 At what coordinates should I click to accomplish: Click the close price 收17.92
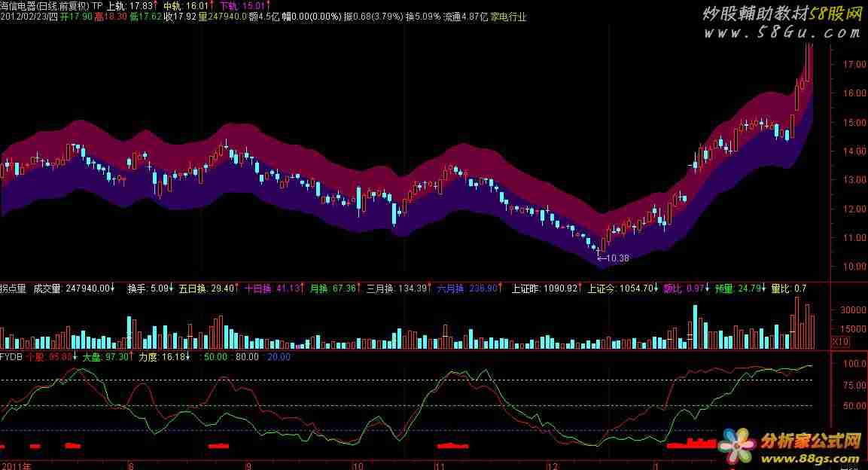pos(181,17)
